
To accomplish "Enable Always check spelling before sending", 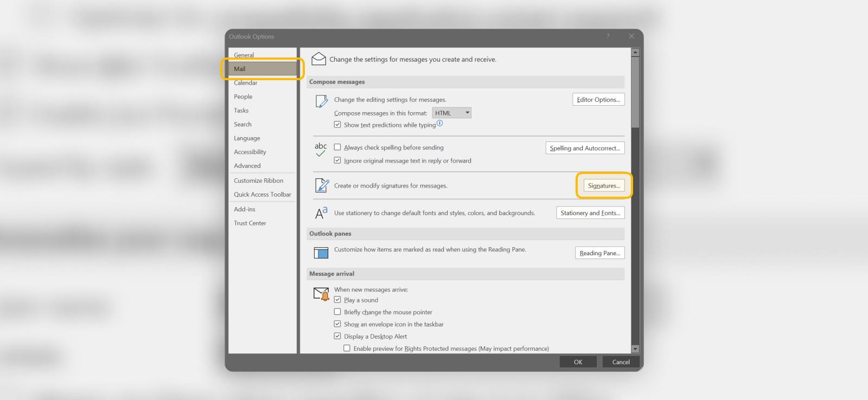I will [337, 147].
